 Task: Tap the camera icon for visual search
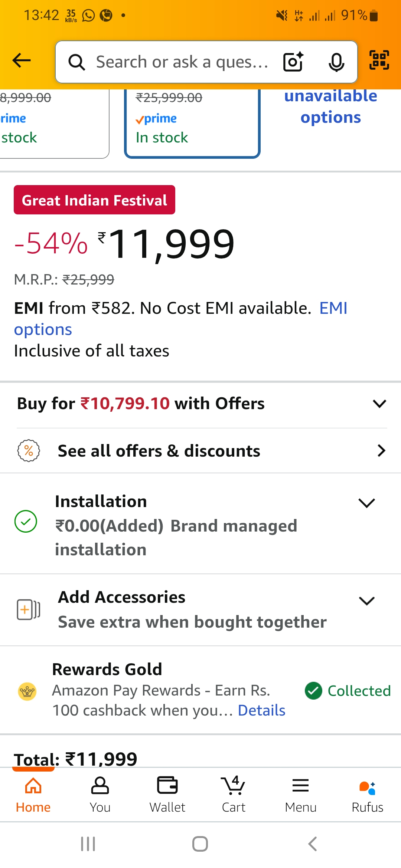click(x=293, y=62)
